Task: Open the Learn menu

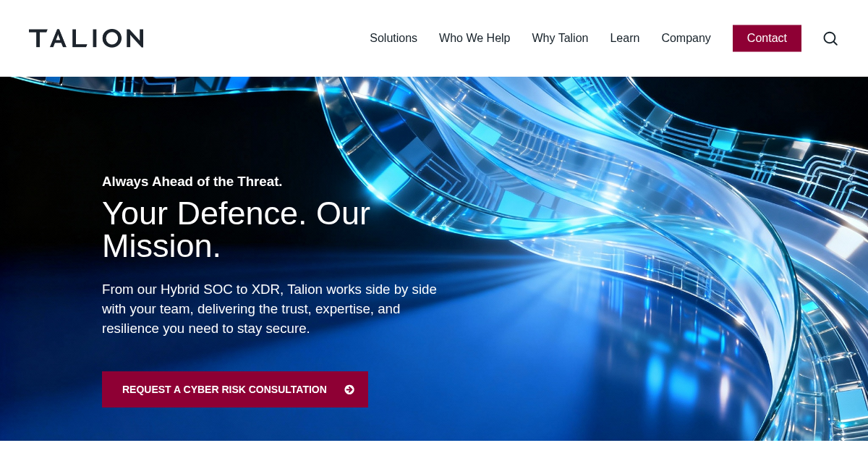Action: tap(625, 38)
